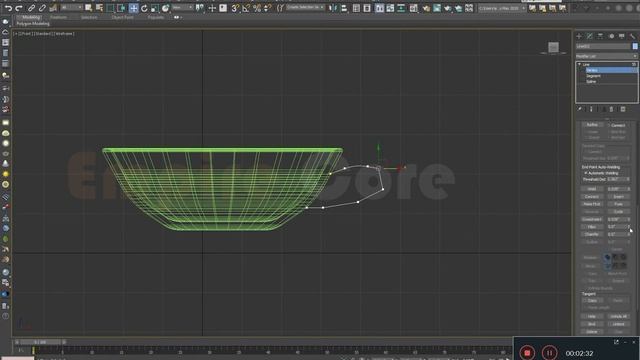This screenshot has width=640, height=360.
Task: Click the Chamfer button
Action: tap(592, 234)
